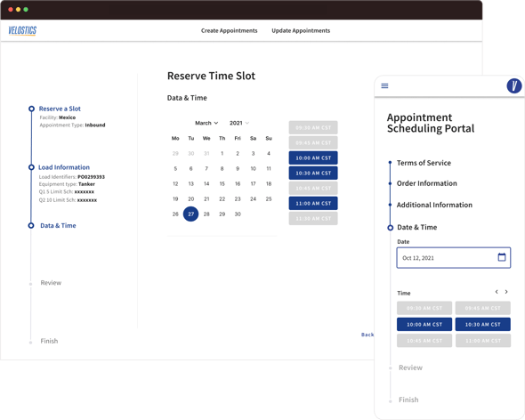Click the Reserve a Slot step circle
The width and height of the screenshot is (525, 420).
point(31,109)
